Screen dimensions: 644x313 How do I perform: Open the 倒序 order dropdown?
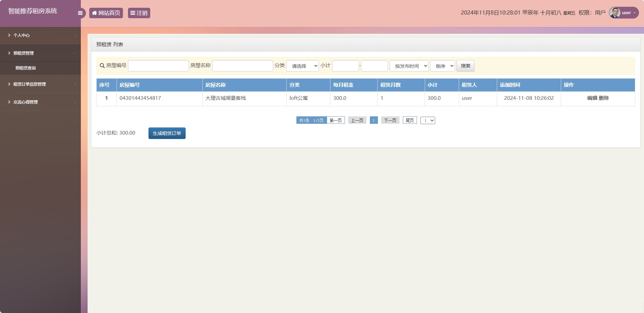point(442,66)
